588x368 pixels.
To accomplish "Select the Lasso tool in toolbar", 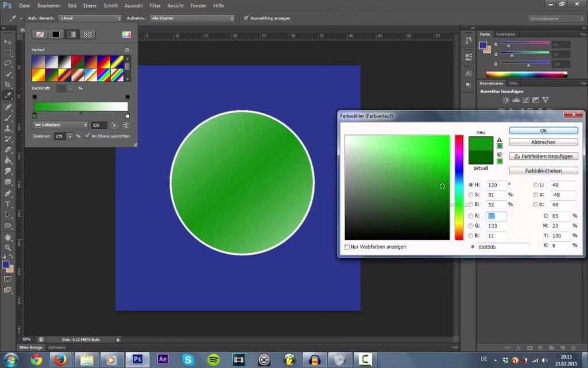I will [8, 63].
